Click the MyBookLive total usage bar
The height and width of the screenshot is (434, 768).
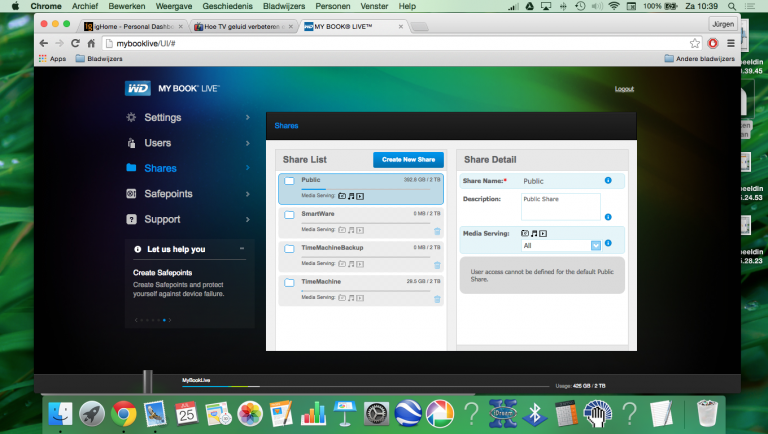pos(365,386)
